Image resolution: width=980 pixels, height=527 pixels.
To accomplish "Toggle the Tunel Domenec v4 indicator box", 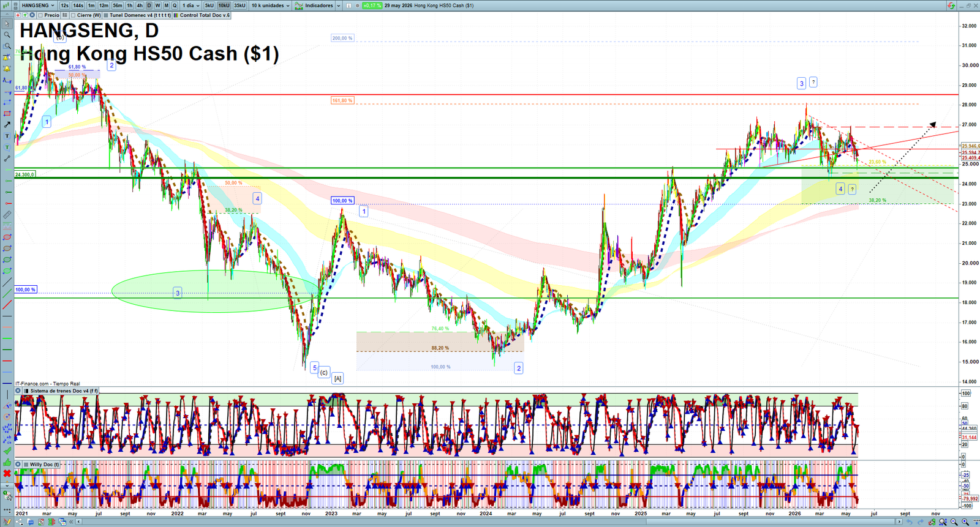I will pos(105,15).
